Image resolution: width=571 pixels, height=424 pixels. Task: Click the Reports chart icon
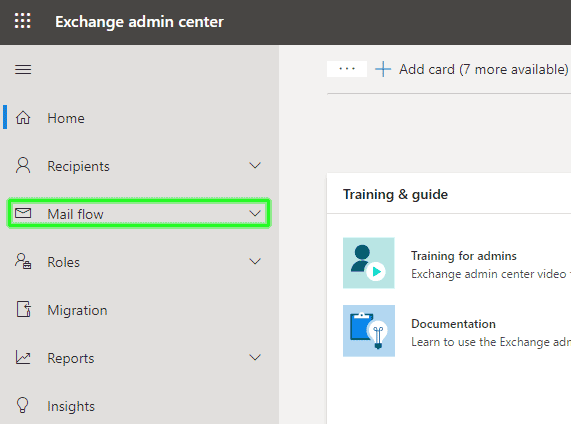23,357
